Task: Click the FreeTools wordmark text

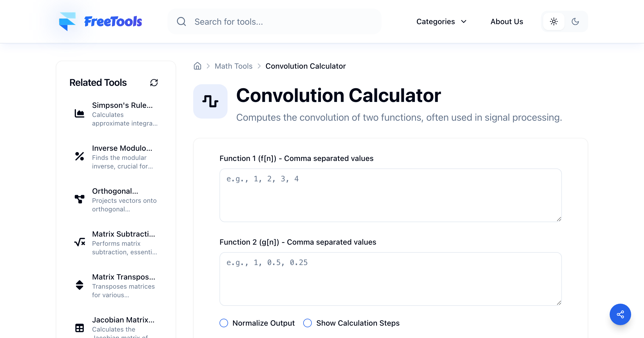Action: (113, 21)
